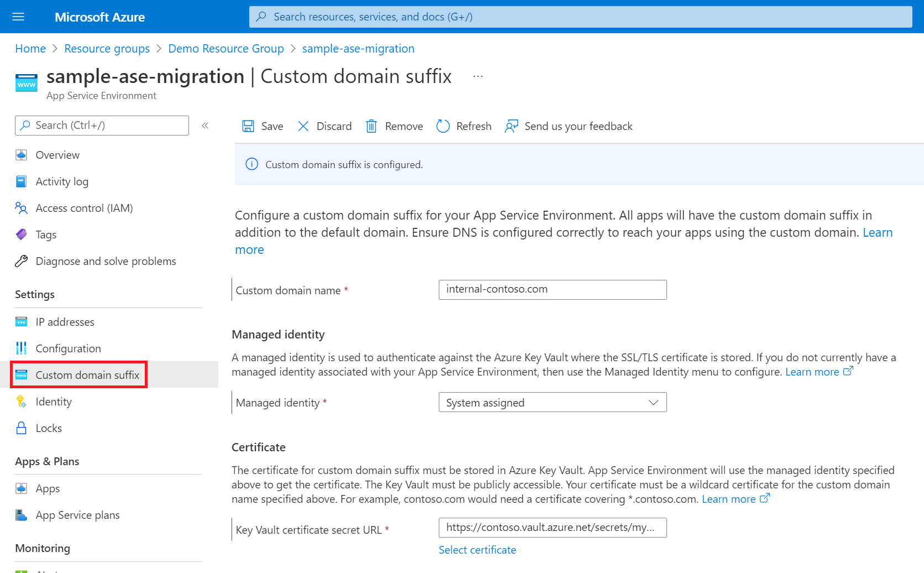Viewport: 924px width, 573px height.
Task: Click the Save disk icon
Action: pos(248,126)
